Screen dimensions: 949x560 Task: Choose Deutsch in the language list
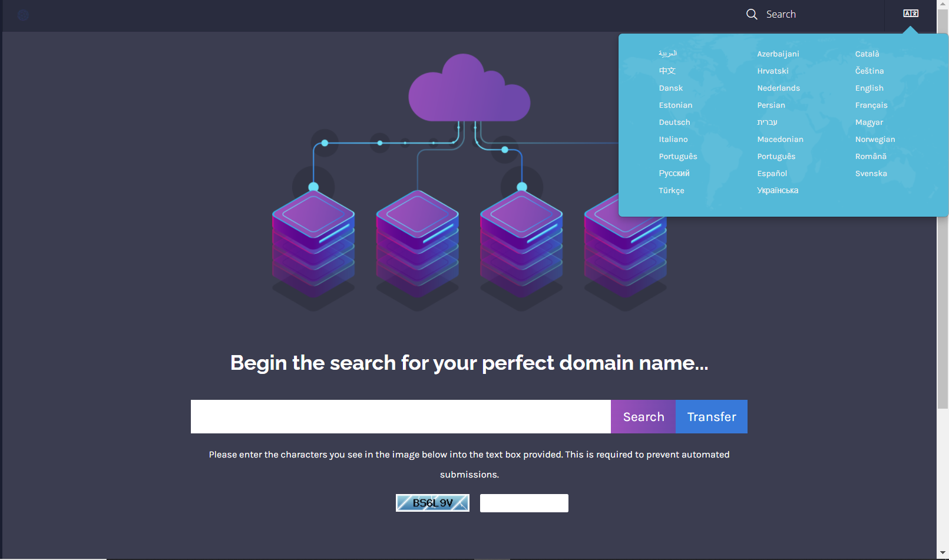click(674, 122)
